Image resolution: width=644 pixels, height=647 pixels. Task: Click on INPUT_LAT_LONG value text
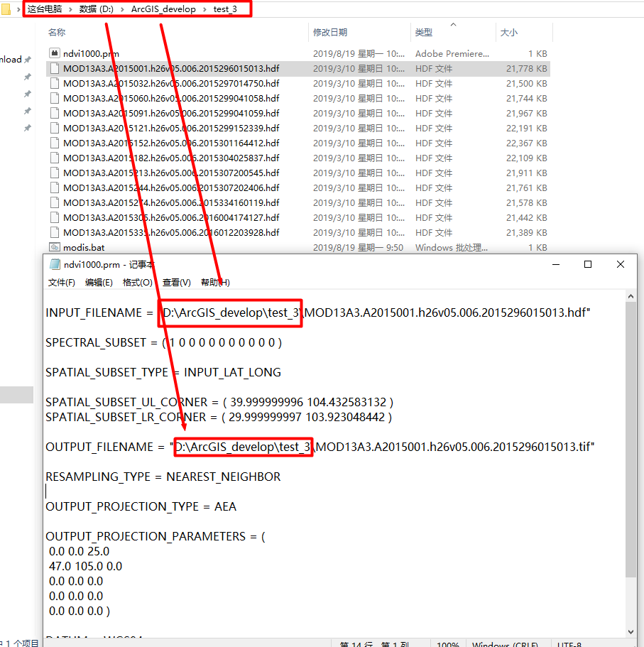[232, 373]
